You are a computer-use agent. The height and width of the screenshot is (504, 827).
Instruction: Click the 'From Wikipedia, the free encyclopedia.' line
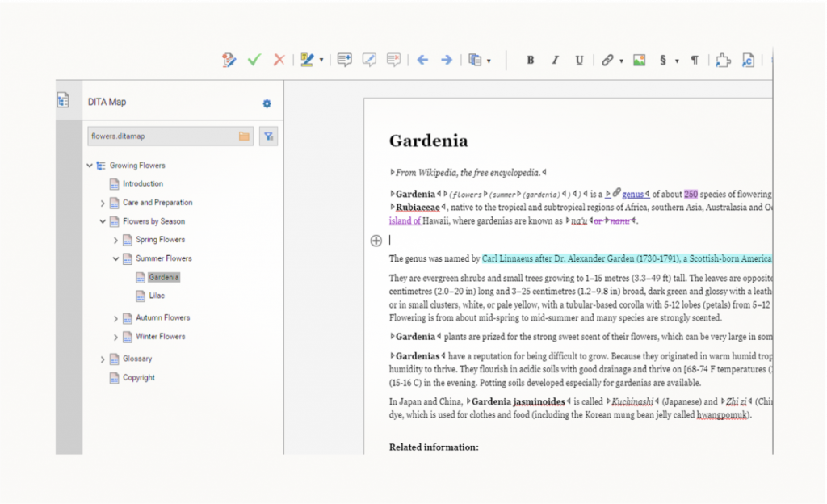[x=468, y=172]
